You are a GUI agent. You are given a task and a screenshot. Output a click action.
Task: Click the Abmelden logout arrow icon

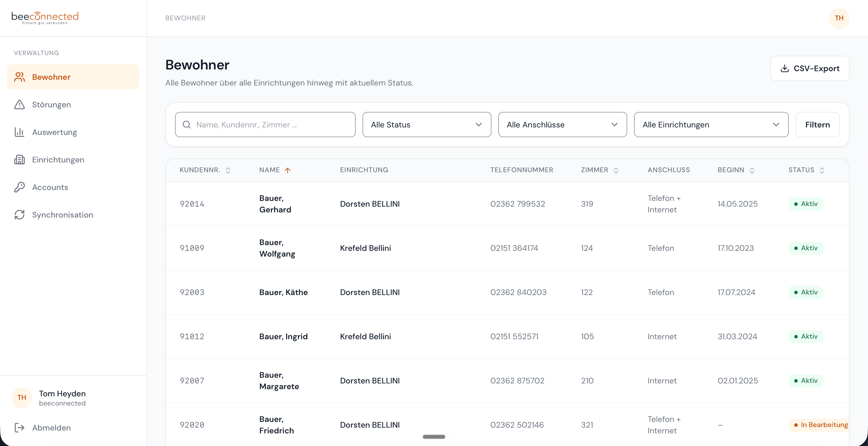pos(20,428)
